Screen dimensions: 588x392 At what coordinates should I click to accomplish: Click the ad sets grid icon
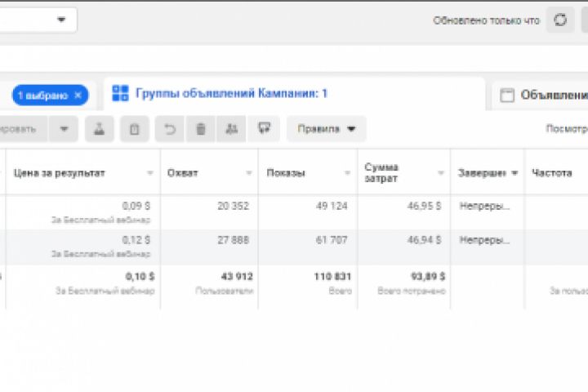tap(120, 93)
